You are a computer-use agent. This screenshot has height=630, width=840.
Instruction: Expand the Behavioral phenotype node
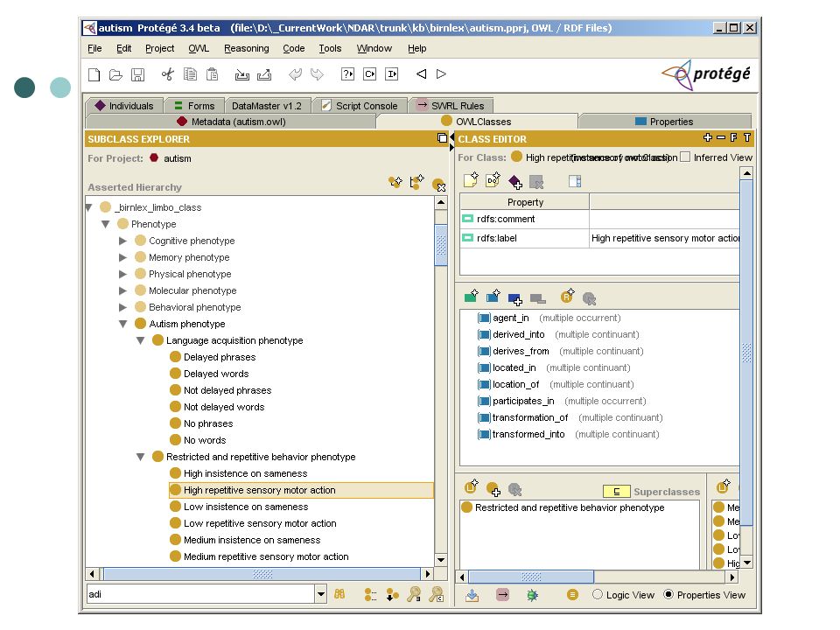(122, 307)
